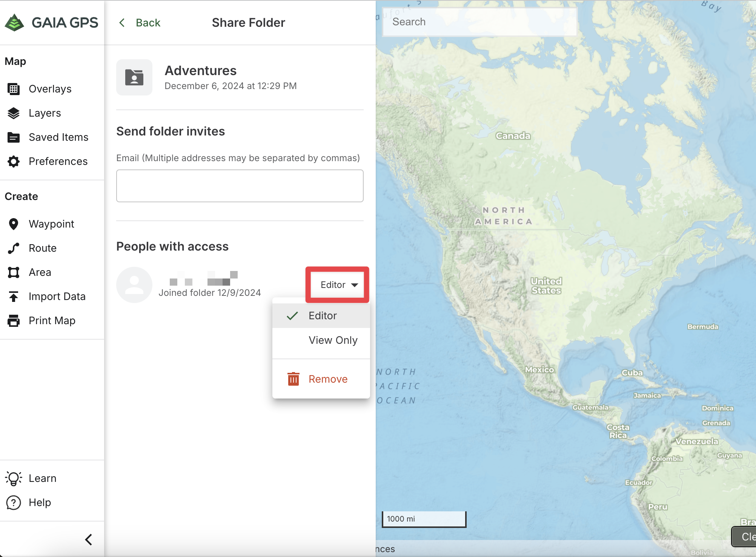This screenshot has width=756, height=557.
Task: Click the Guyana label on map
Action: tap(730, 455)
